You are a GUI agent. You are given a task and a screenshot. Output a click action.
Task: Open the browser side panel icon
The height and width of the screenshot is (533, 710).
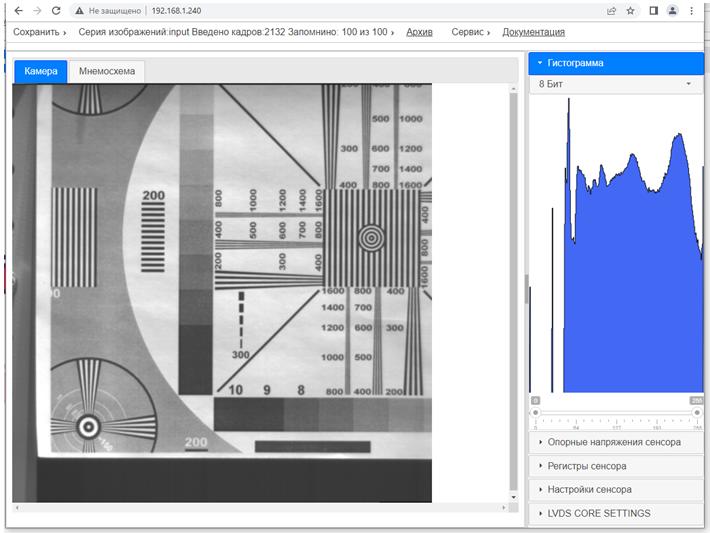click(654, 11)
